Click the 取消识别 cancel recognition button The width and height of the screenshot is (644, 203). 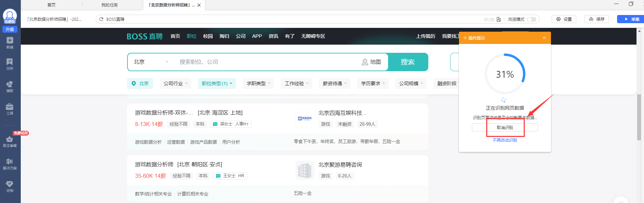pyautogui.click(x=505, y=127)
